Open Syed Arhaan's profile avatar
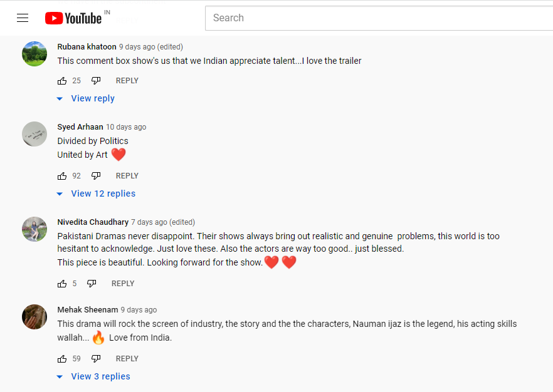The width and height of the screenshot is (553, 392). (34, 134)
